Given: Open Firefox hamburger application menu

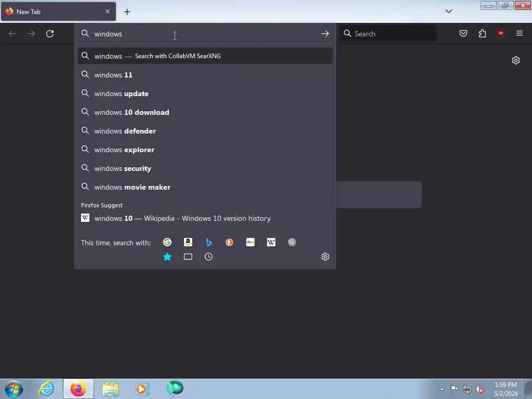Looking at the screenshot, I should (x=520, y=33).
